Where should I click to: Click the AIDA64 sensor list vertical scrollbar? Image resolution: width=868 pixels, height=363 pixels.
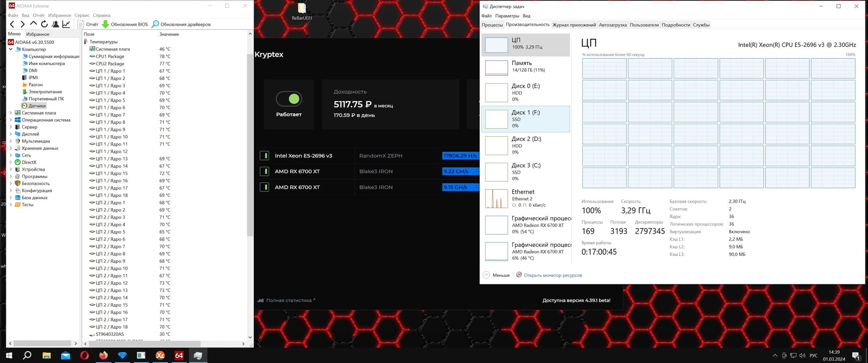pyautogui.click(x=250, y=144)
